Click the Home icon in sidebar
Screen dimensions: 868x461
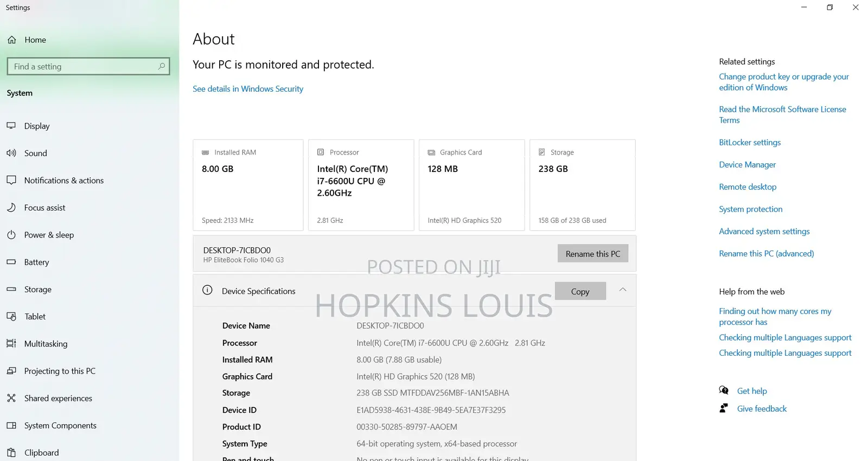point(11,40)
